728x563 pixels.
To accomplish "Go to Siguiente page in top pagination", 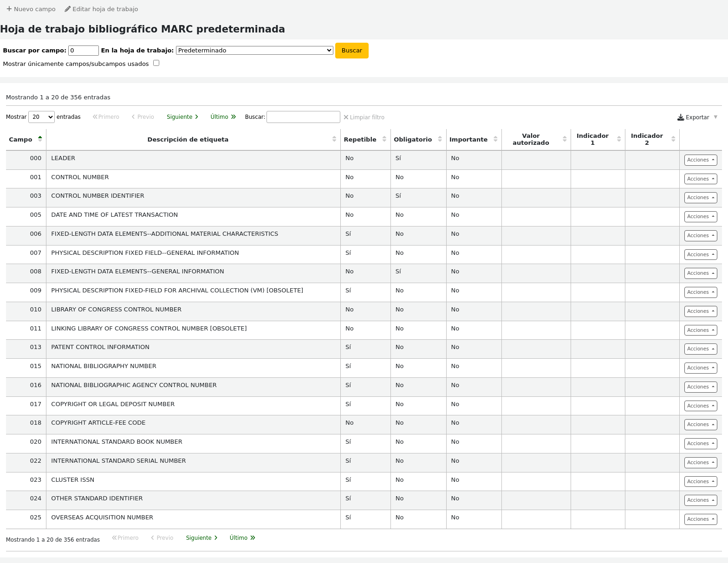I will (x=182, y=117).
